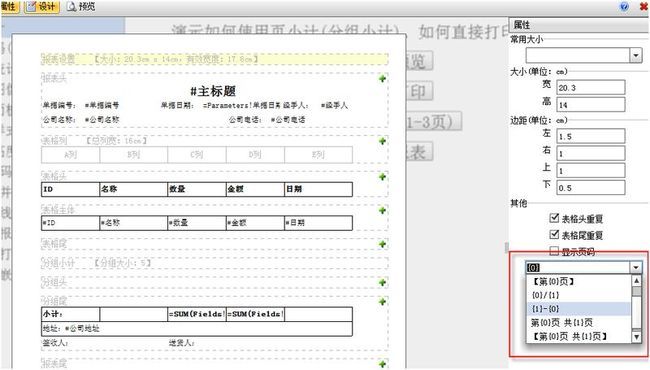Select the 数量 table header cell

[197, 189]
